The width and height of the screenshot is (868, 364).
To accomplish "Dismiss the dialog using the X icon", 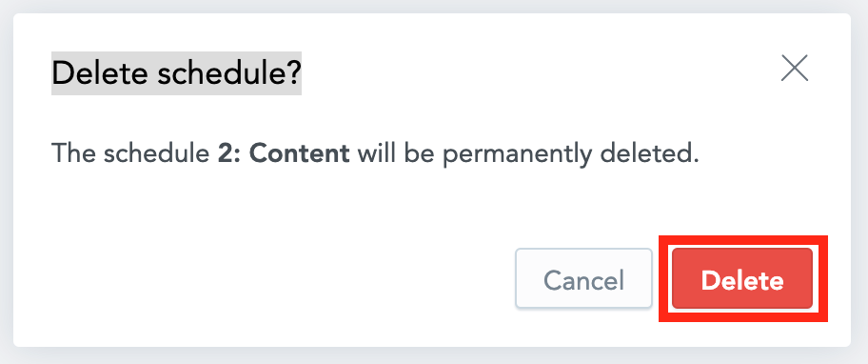I will coord(795,69).
